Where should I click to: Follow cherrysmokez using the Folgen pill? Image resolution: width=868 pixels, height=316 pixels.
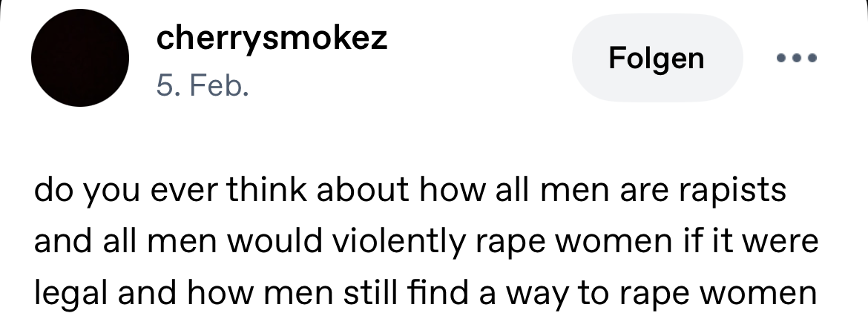(x=656, y=58)
